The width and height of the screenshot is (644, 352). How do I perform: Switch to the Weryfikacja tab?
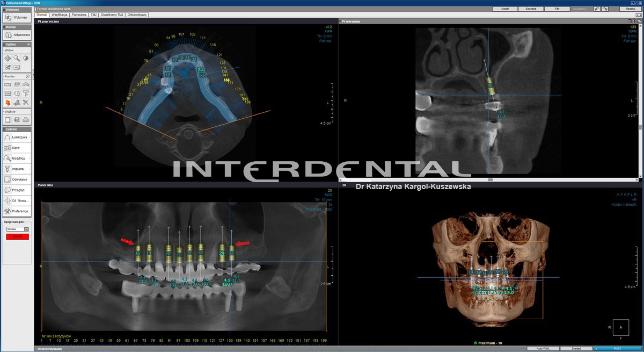click(x=60, y=15)
